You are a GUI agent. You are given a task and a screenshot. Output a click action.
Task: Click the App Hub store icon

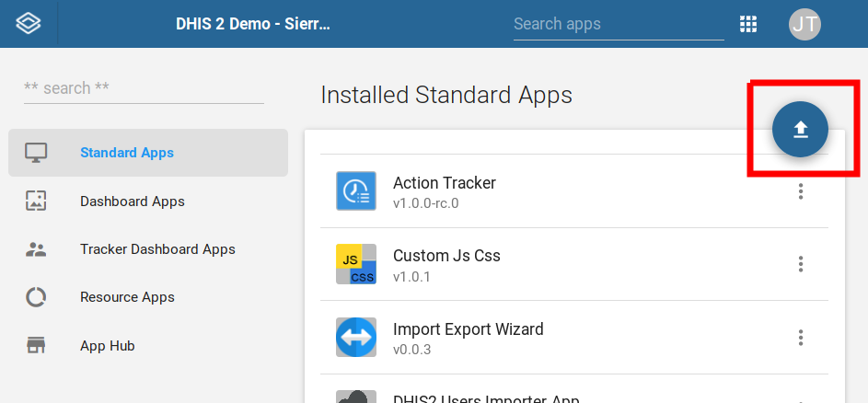coord(36,346)
